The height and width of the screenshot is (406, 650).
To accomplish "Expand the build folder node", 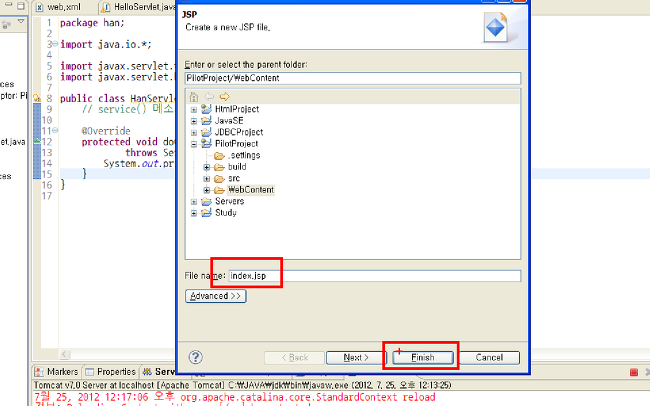I will pos(206,168).
